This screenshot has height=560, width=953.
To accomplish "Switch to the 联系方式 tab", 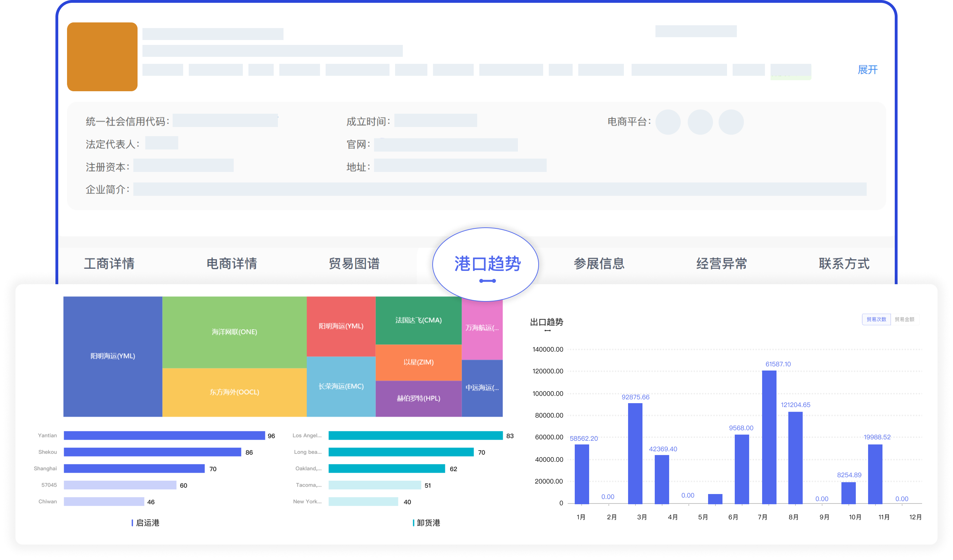I will click(x=844, y=264).
